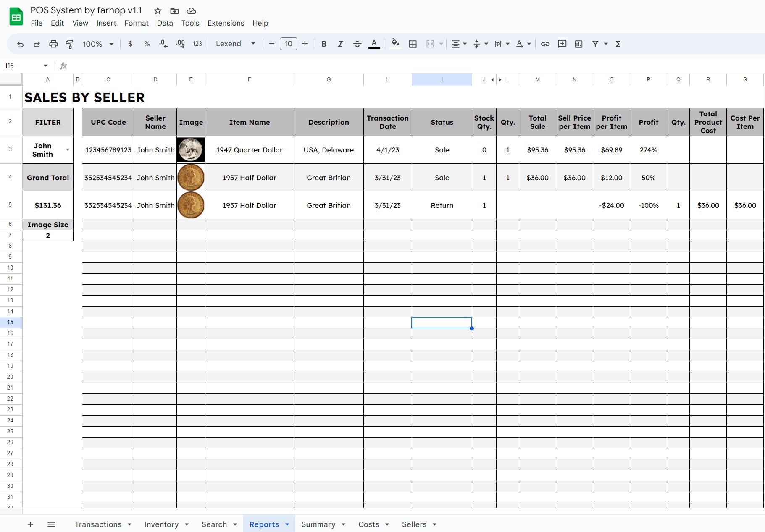Click the 1957 Half Dollar coin image

191,178
